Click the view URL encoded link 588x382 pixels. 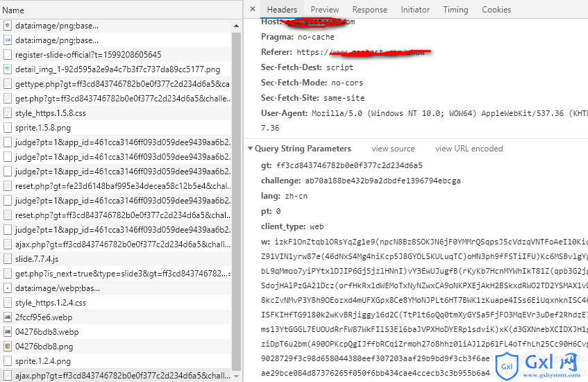[469, 149]
